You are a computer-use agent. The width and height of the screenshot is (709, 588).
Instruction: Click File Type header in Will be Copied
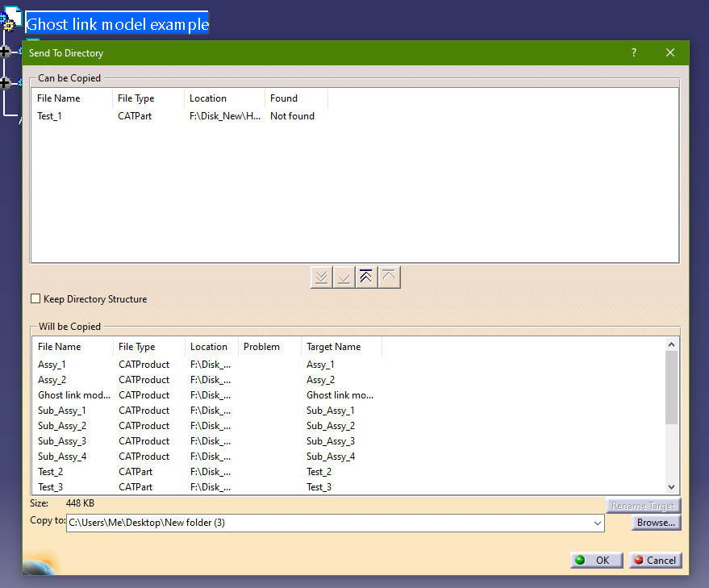click(x=136, y=347)
